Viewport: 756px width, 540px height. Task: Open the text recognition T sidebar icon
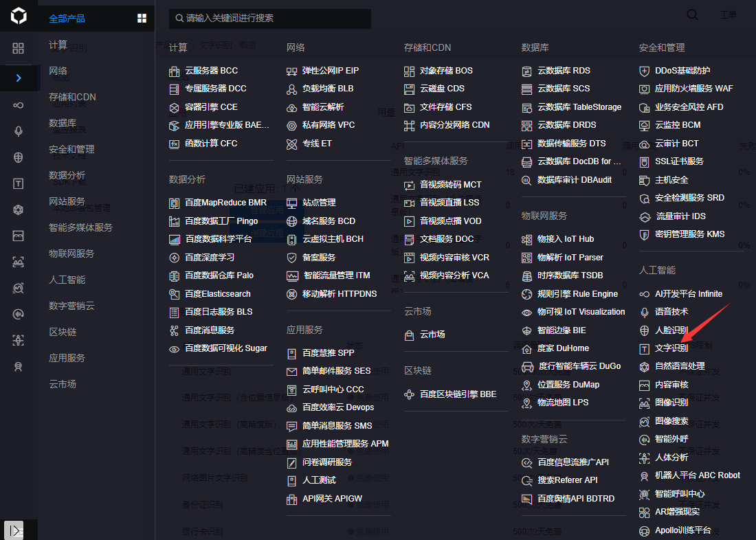point(19,183)
